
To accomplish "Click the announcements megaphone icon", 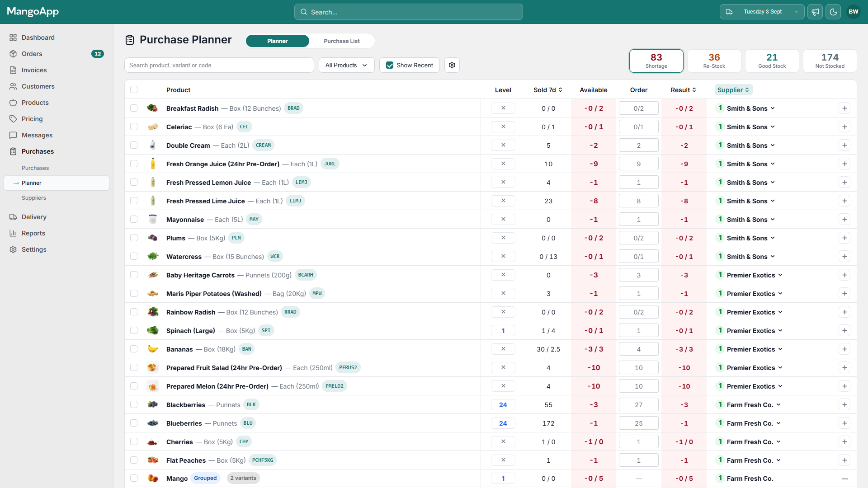I will 815,12.
